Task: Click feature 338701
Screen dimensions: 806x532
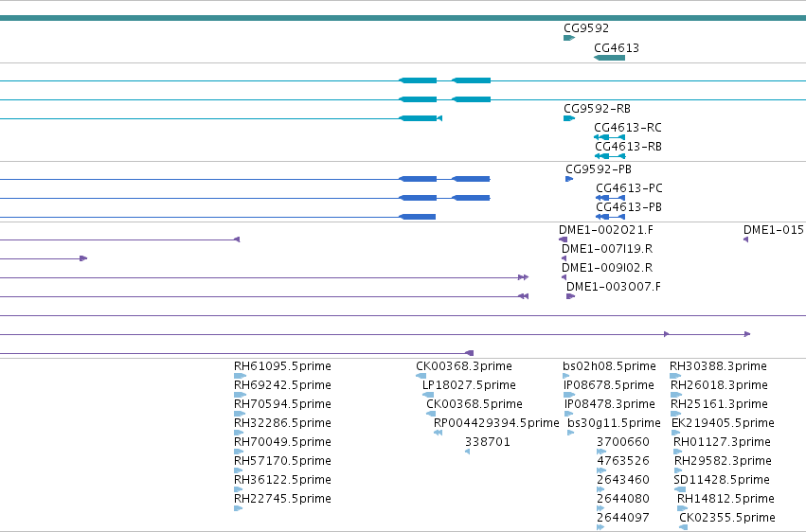Action: pyautogui.click(x=467, y=452)
